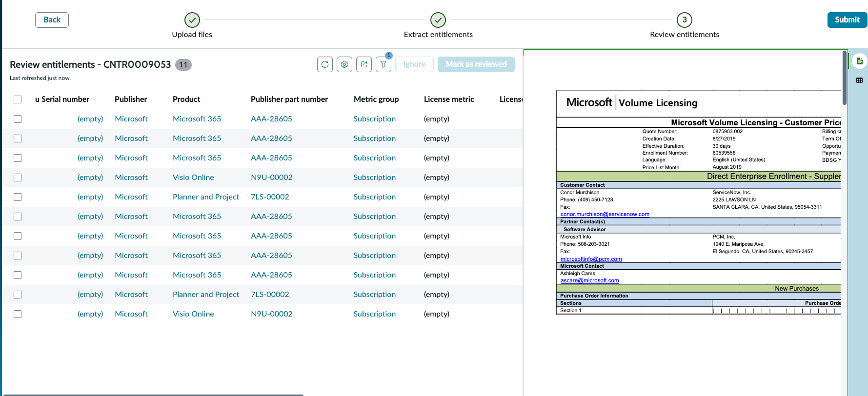Click the Enrollment Number value 60539556
This screenshot has height=396, width=868.
click(724, 153)
